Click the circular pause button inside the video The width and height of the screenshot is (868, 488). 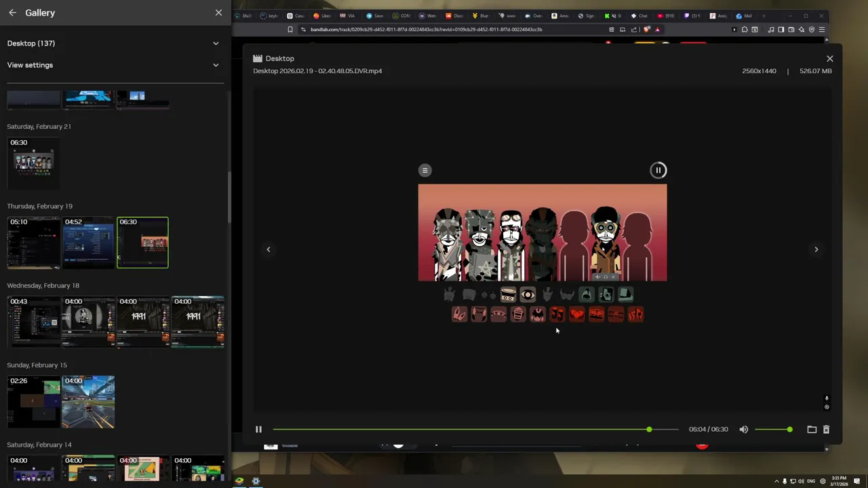pyautogui.click(x=658, y=170)
